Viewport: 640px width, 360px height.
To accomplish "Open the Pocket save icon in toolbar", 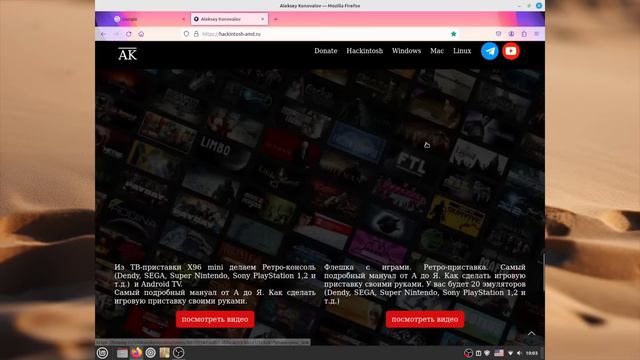I will click(x=498, y=34).
